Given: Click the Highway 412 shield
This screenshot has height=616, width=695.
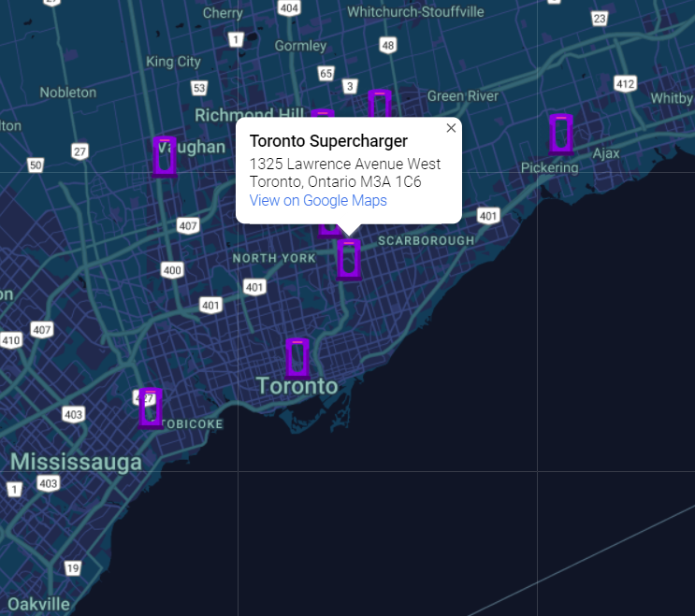Looking at the screenshot, I should pos(626,84).
